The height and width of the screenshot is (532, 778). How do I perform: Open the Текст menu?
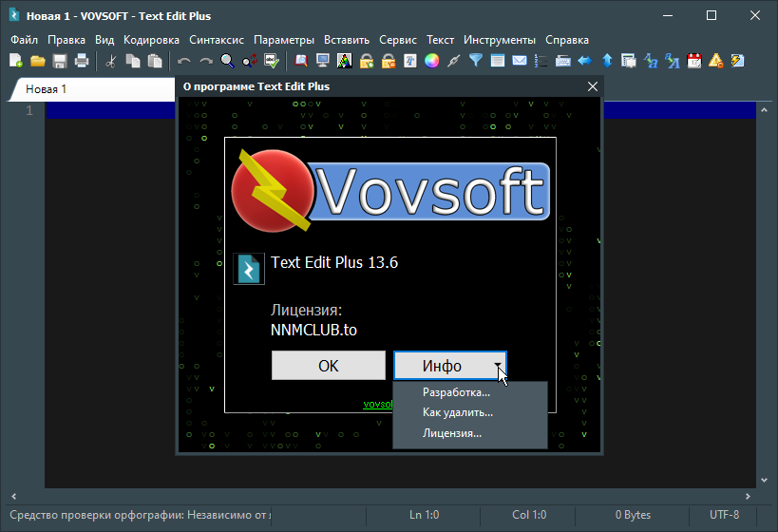pos(440,40)
